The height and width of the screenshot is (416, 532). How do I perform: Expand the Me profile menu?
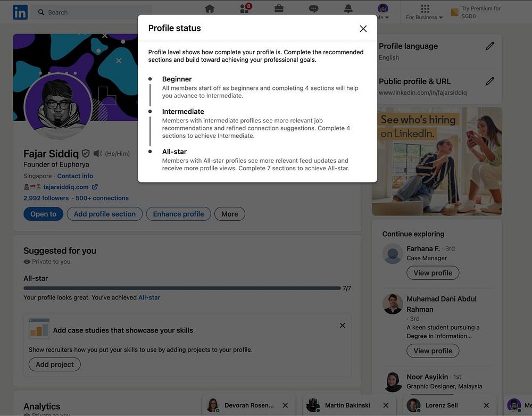click(383, 12)
